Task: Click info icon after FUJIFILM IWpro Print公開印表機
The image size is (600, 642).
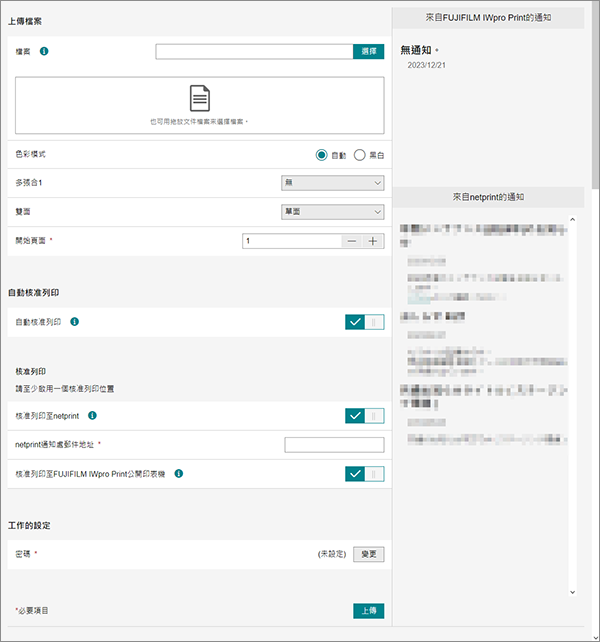Action: [178, 474]
